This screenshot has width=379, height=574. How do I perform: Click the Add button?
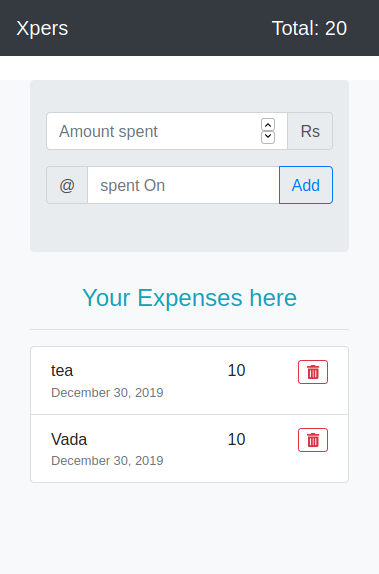(x=306, y=185)
